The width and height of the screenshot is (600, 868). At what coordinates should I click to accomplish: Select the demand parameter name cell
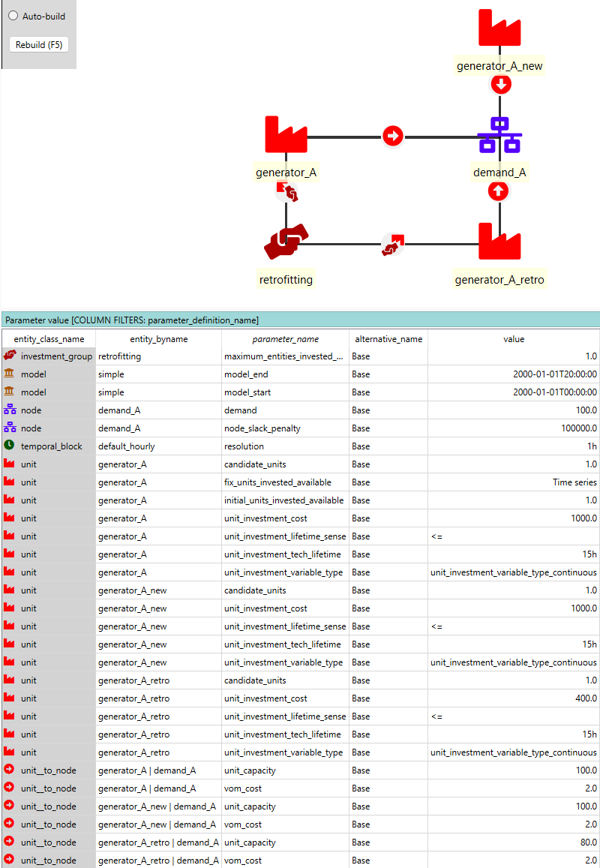286,410
